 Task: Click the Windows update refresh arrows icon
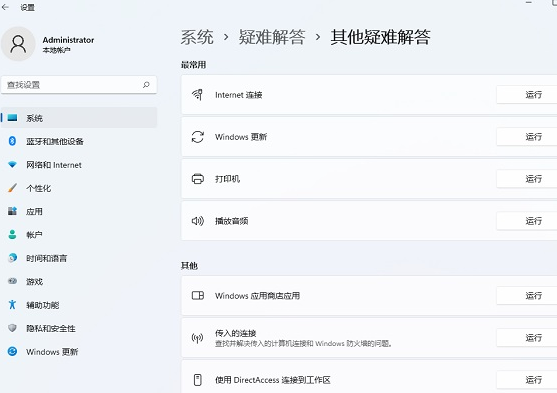click(x=198, y=137)
